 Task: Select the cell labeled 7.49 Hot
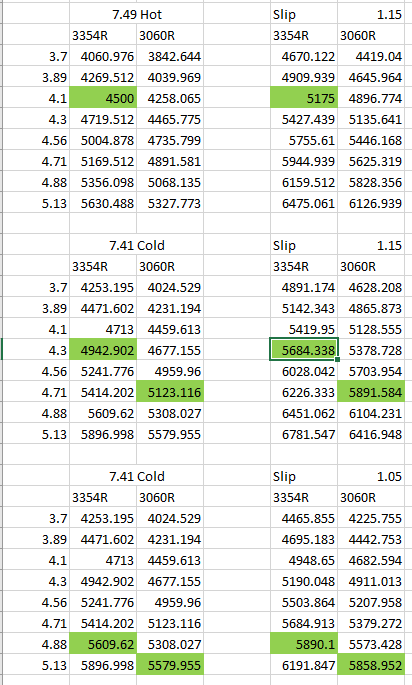(137, 14)
